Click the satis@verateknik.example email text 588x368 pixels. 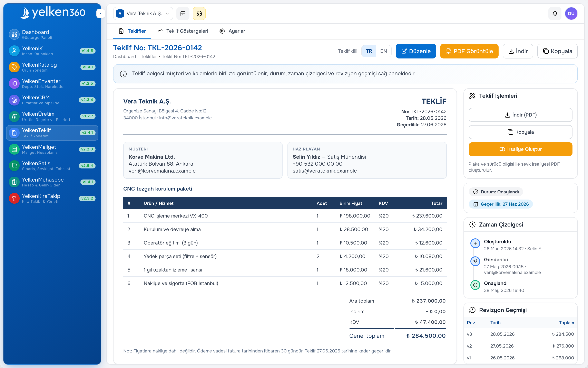[x=325, y=171]
